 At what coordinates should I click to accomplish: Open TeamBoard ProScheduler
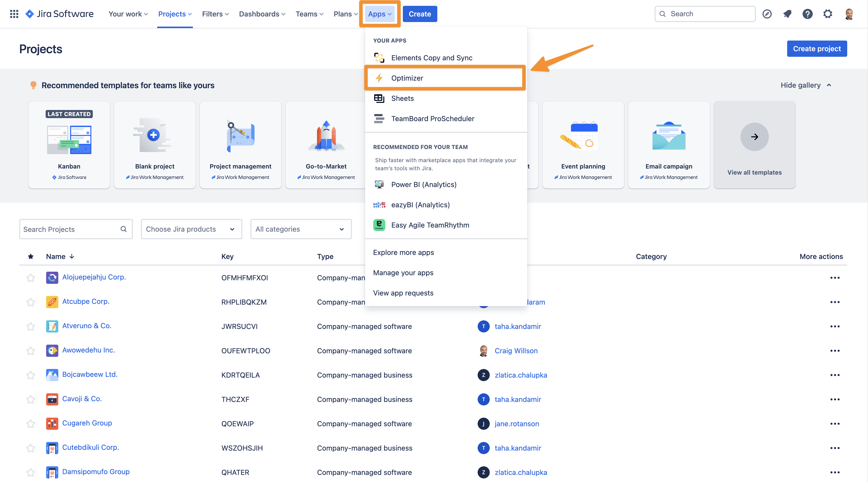pyautogui.click(x=433, y=119)
